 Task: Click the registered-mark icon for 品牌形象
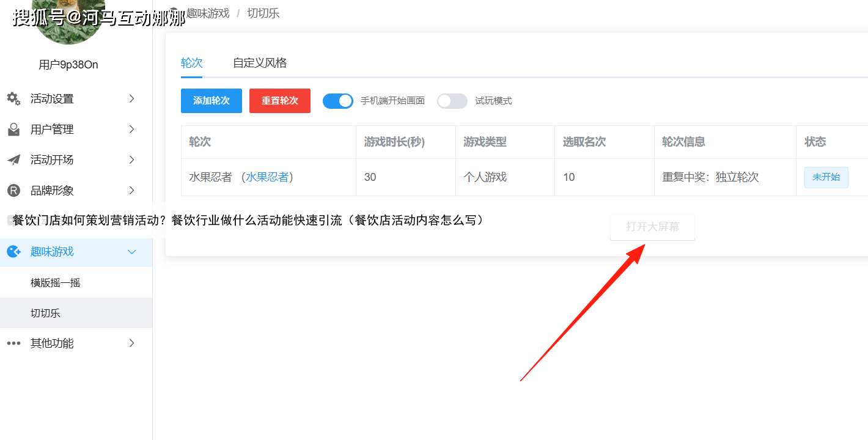tap(13, 190)
